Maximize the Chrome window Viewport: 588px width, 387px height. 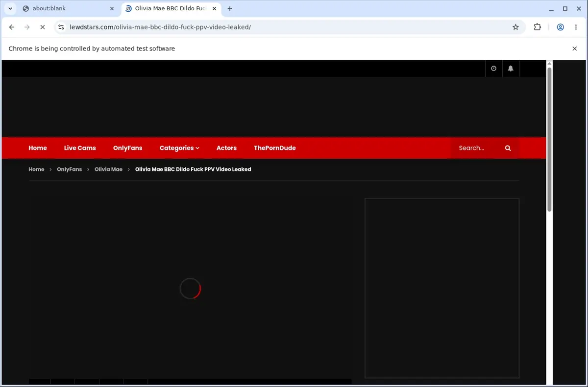(x=565, y=8)
